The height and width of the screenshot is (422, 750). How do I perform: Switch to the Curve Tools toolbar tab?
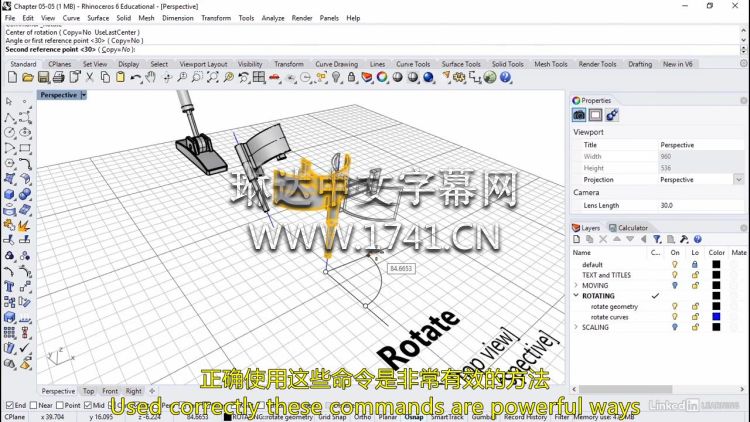[413, 64]
